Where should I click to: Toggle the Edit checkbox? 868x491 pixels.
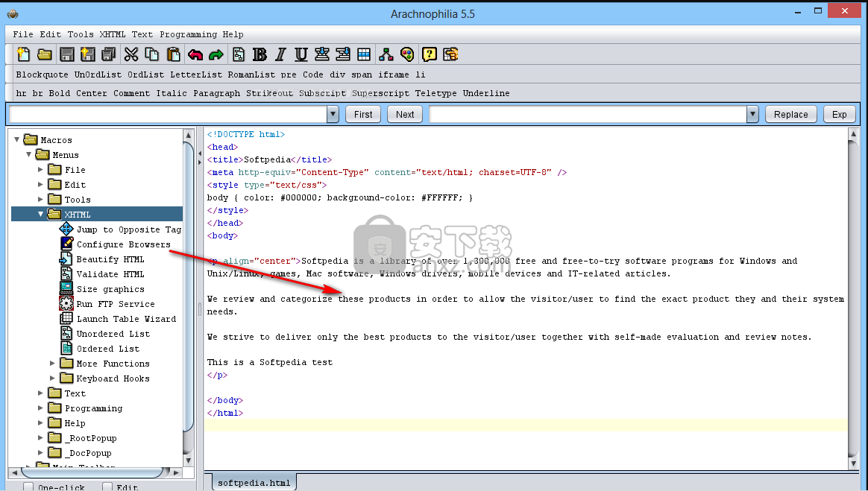pos(107,487)
